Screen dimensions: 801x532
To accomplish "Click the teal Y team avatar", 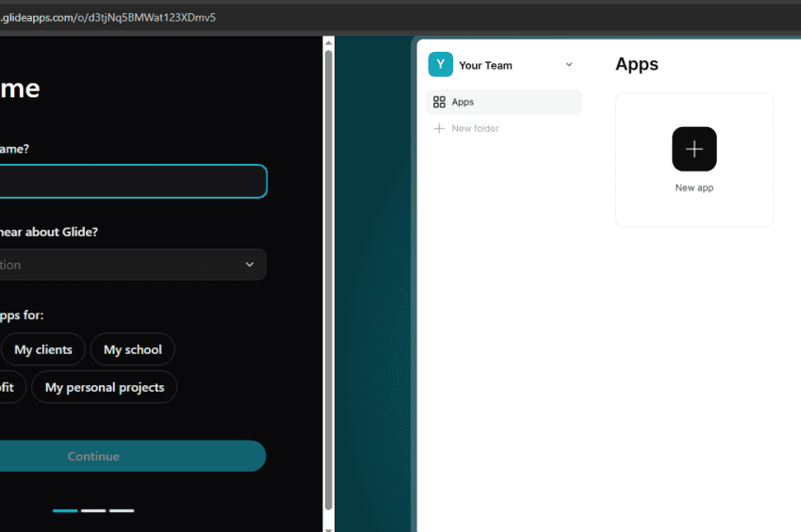I will pyautogui.click(x=440, y=65).
